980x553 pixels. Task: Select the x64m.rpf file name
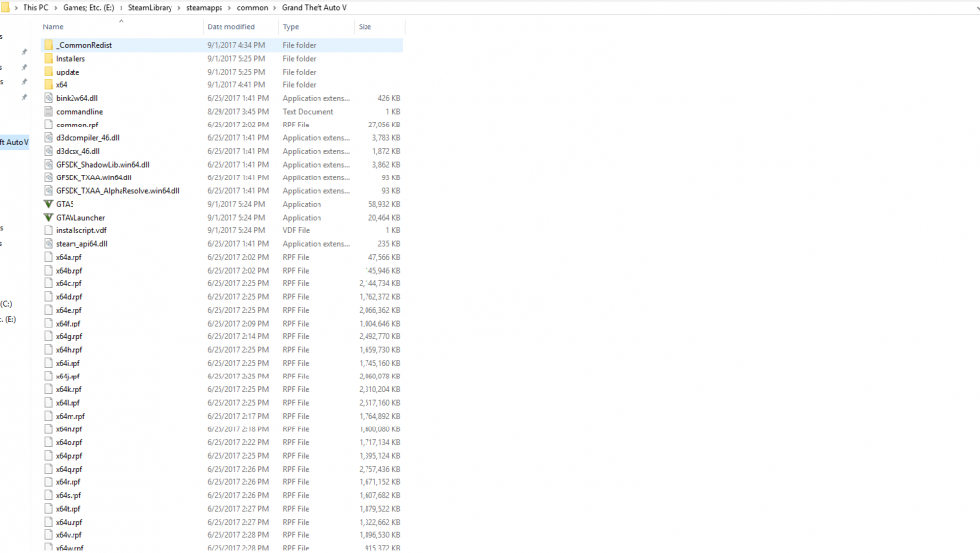coord(71,416)
